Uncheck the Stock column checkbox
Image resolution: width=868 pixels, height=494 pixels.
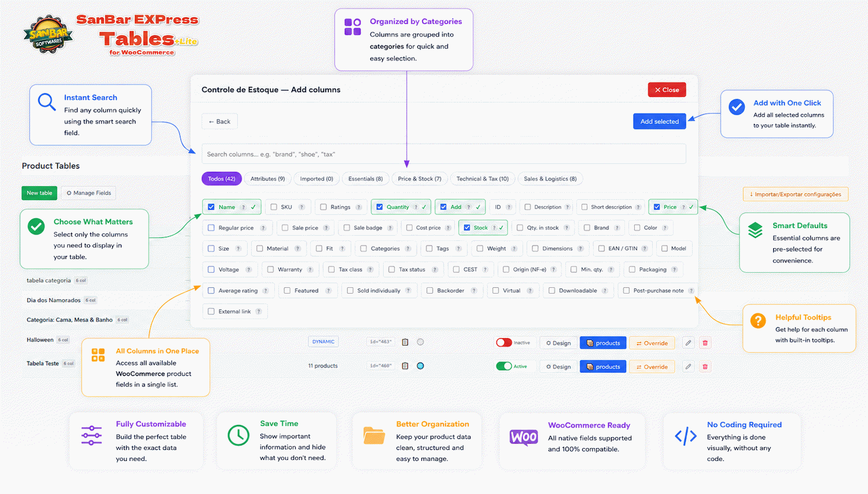pyautogui.click(x=467, y=228)
